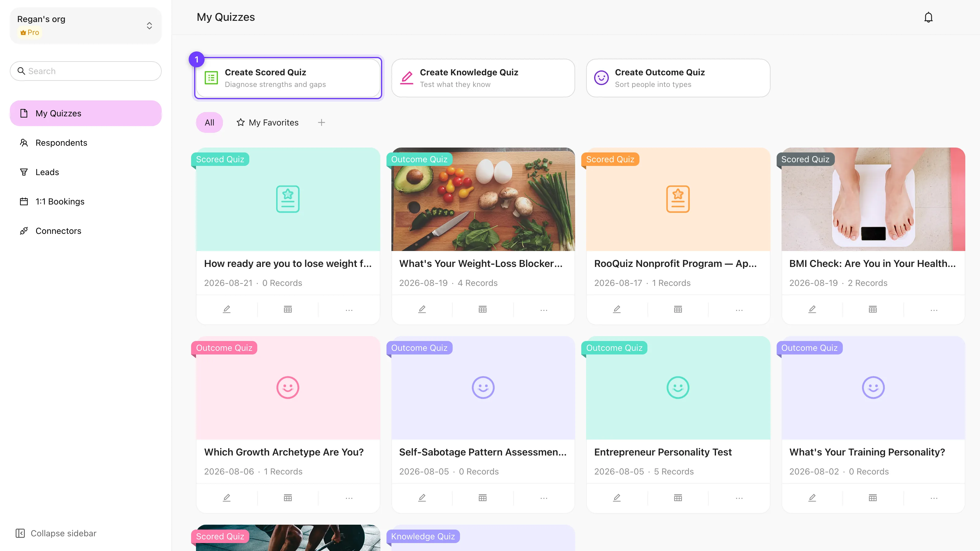The width and height of the screenshot is (980, 551).
Task: Open the Knowledge Quiz card at the bottom
Action: tap(483, 538)
